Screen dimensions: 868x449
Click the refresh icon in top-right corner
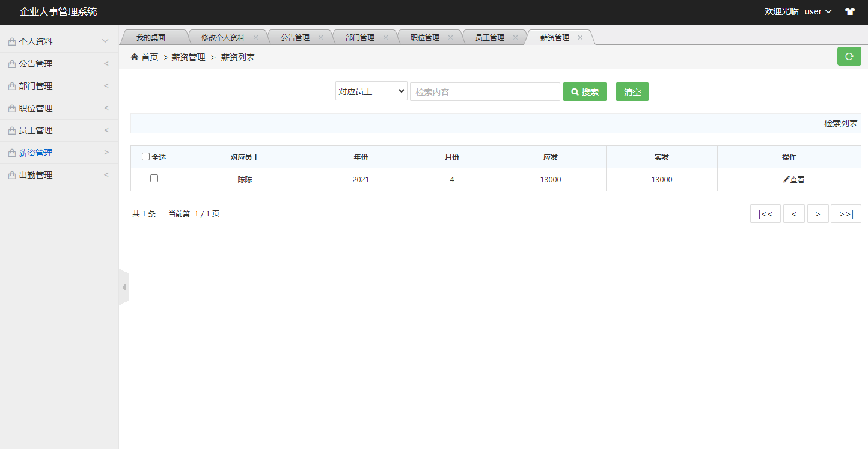click(x=849, y=56)
